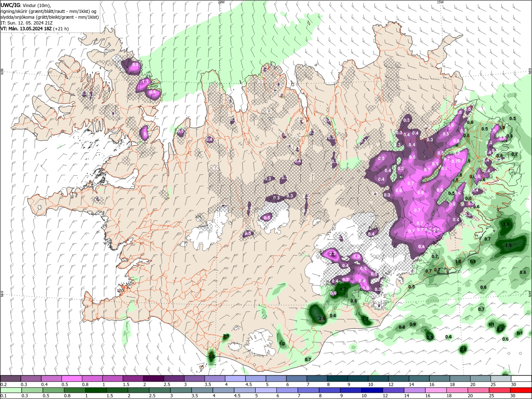Viewport: 532px width, 399px height.
Task: Click the white 30 snow legend swatch
Action: click(x=520, y=378)
